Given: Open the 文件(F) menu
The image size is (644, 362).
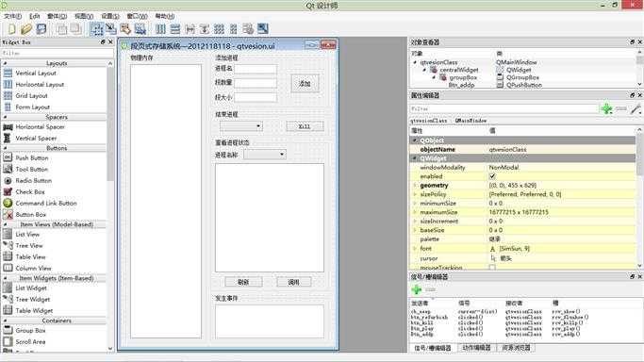Looking at the screenshot, I should (13, 16).
